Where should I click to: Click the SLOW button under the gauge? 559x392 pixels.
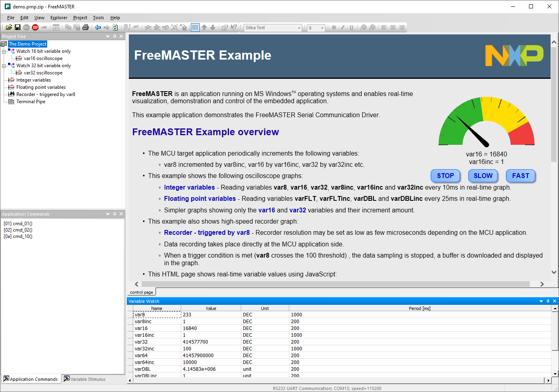(x=483, y=176)
